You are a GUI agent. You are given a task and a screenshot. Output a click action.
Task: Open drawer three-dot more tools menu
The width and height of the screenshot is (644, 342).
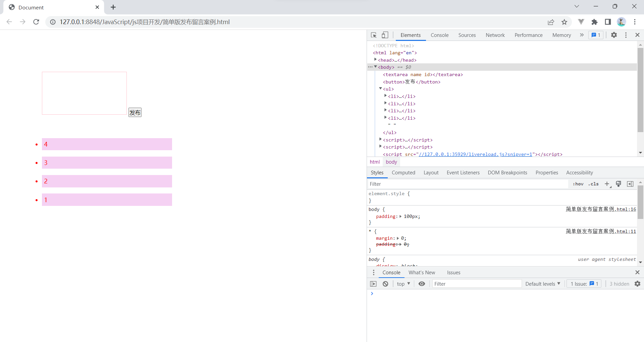tap(374, 273)
